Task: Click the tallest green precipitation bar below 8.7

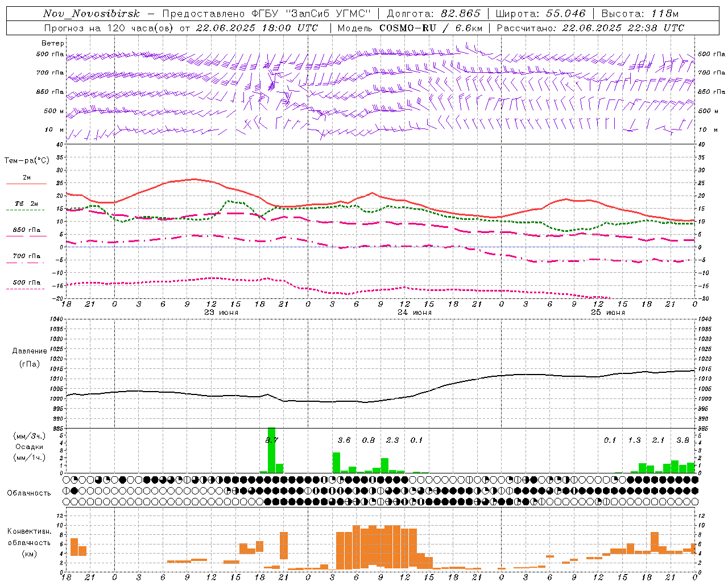Action: click(x=271, y=450)
